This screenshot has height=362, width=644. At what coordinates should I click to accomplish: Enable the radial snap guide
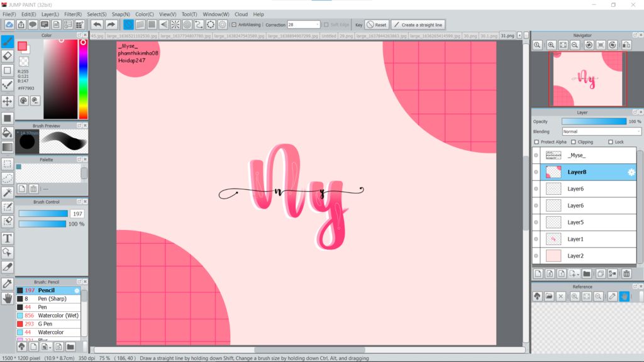click(x=175, y=25)
